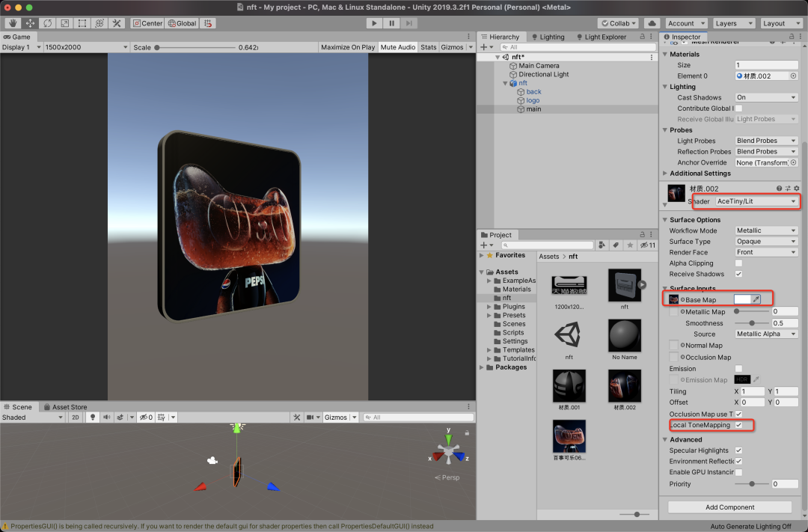Open Surface Type Opaque dropdown
The image size is (808, 532).
click(x=766, y=241)
